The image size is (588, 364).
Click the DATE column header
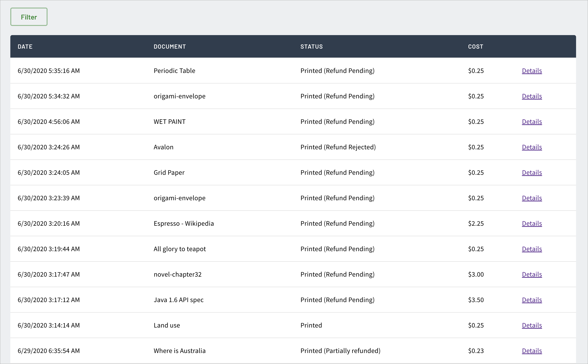coord(25,47)
